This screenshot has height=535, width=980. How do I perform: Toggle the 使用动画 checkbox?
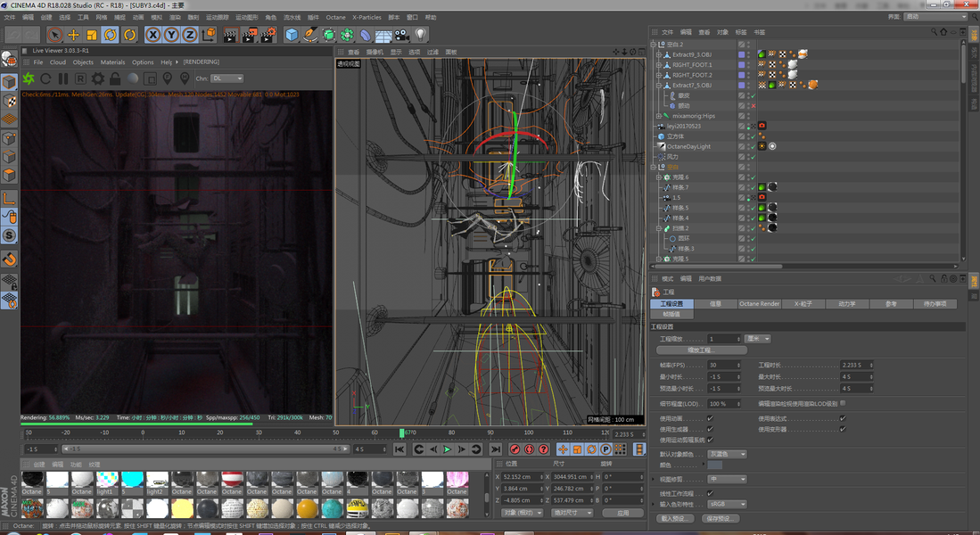[x=710, y=418]
